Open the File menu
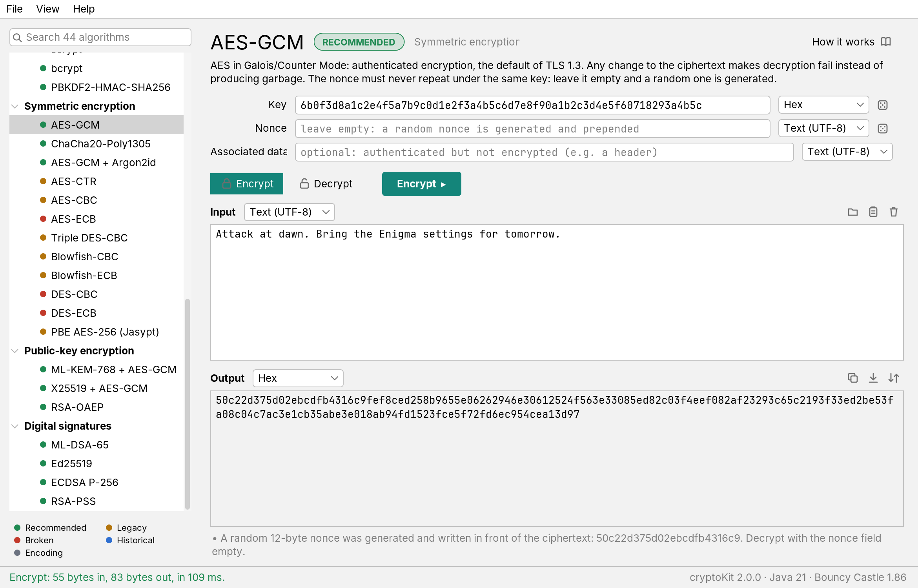Screen dimensions: 918x588 [15, 9]
